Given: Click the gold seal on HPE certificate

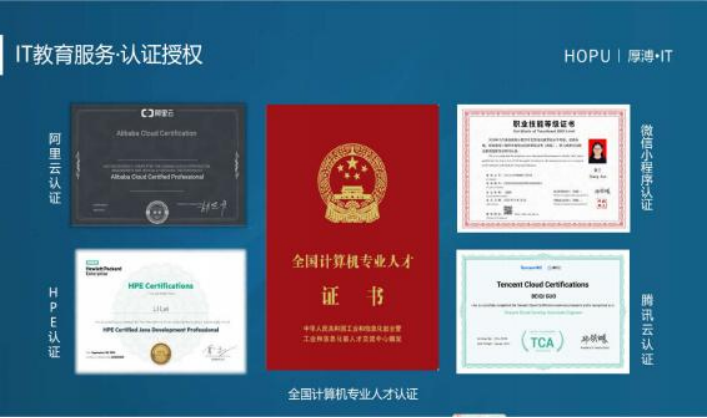Looking at the screenshot, I should [158, 353].
